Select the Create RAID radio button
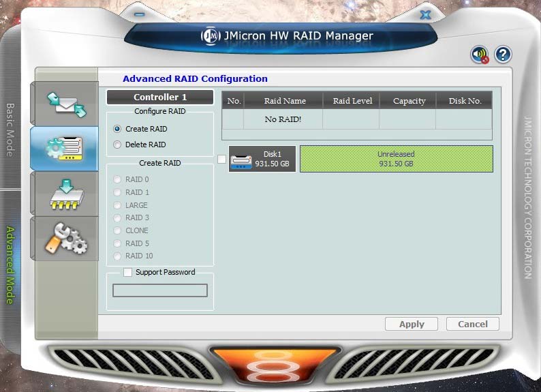The image size is (541, 392). point(117,129)
